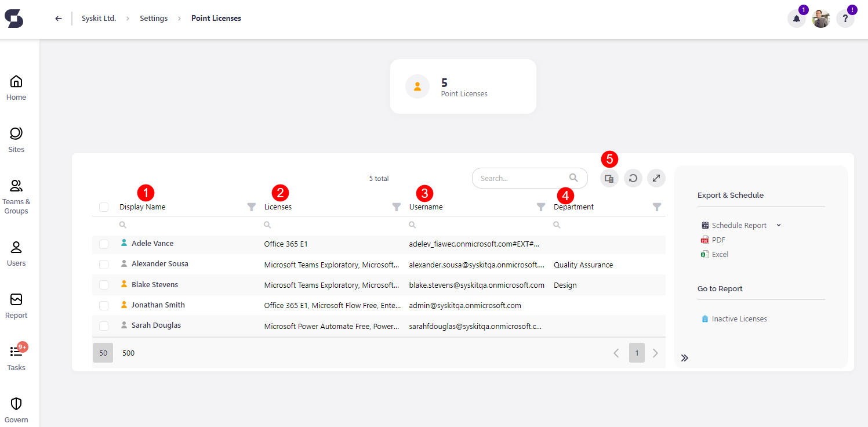Expand the collapsed right panel chevron

click(685, 357)
